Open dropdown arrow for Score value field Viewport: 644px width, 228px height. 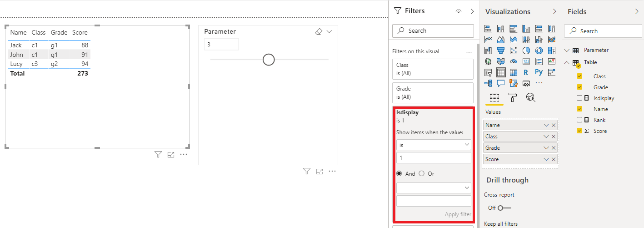click(x=546, y=159)
